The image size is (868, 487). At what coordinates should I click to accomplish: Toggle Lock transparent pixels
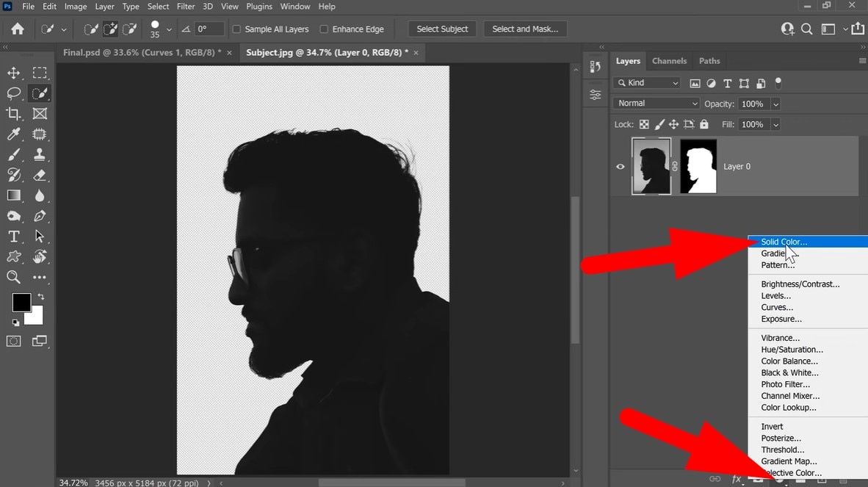tap(644, 125)
